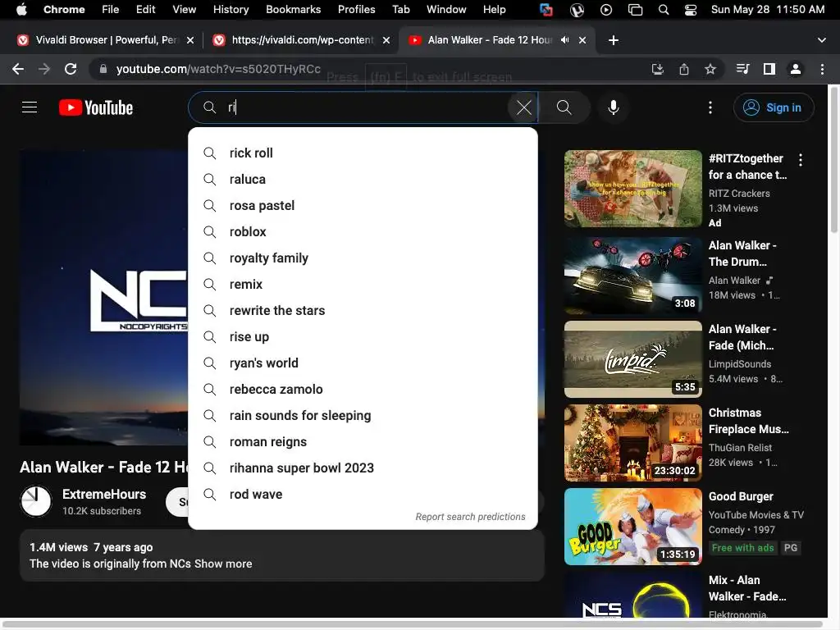
Task: Choose the 'rod wave' suggestion
Action: pyautogui.click(x=363, y=495)
